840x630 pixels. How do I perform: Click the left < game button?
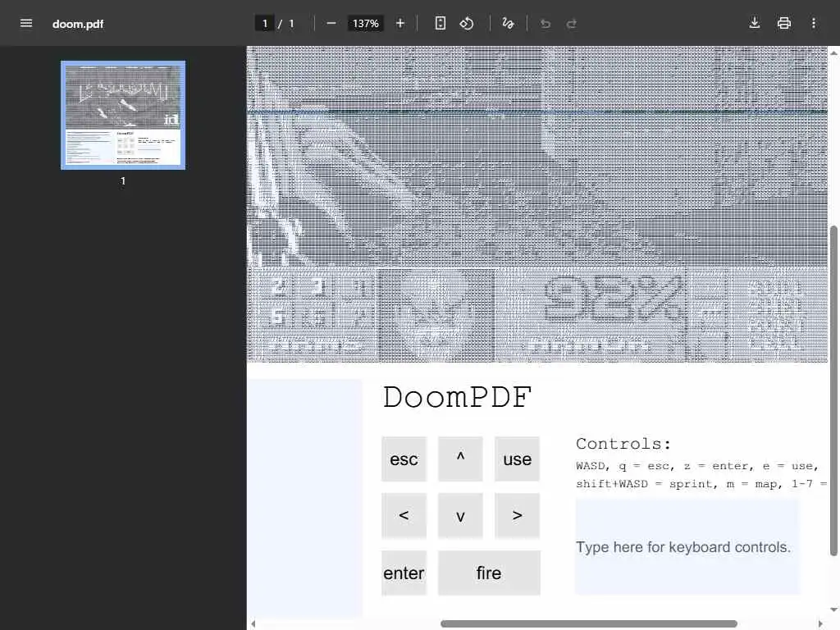click(404, 515)
